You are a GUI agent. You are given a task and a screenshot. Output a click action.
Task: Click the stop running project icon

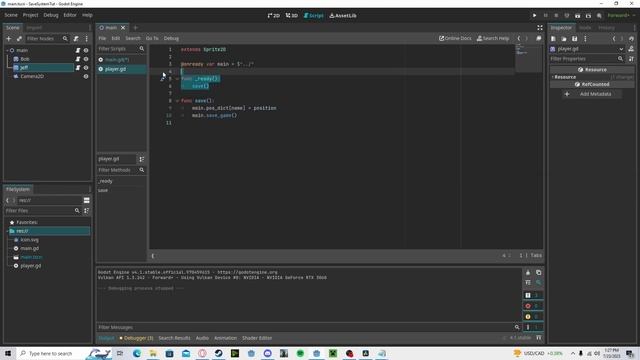tap(556, 16)
